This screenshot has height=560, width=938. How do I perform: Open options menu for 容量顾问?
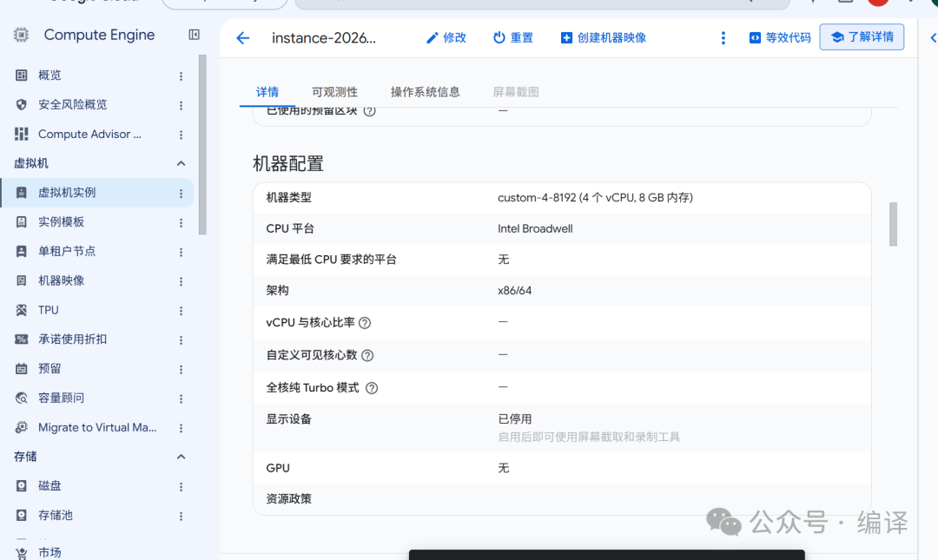[182, 399]
